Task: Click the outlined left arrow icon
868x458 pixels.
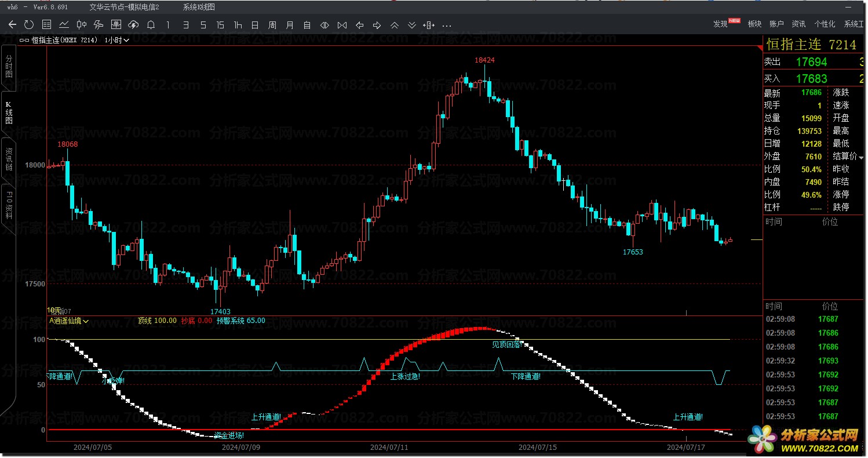Action: click(359, 25)
